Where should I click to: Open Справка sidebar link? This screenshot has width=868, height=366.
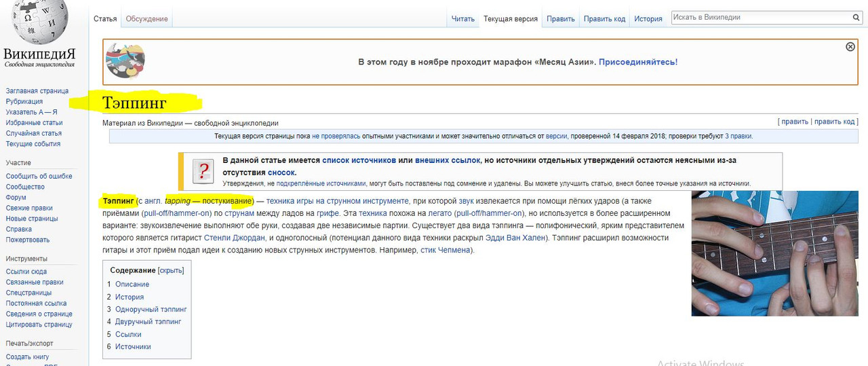tap(19, 230)
